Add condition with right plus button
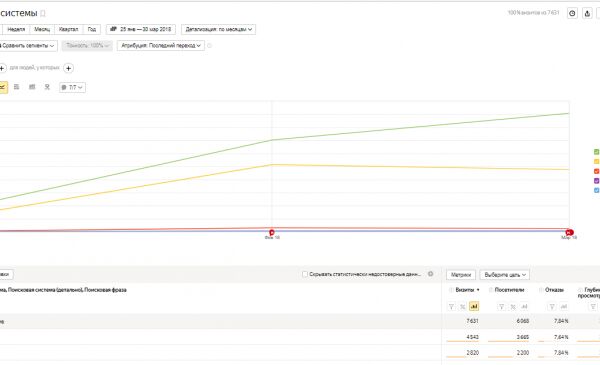Viewport: 600px width, 365px height. 68,68
